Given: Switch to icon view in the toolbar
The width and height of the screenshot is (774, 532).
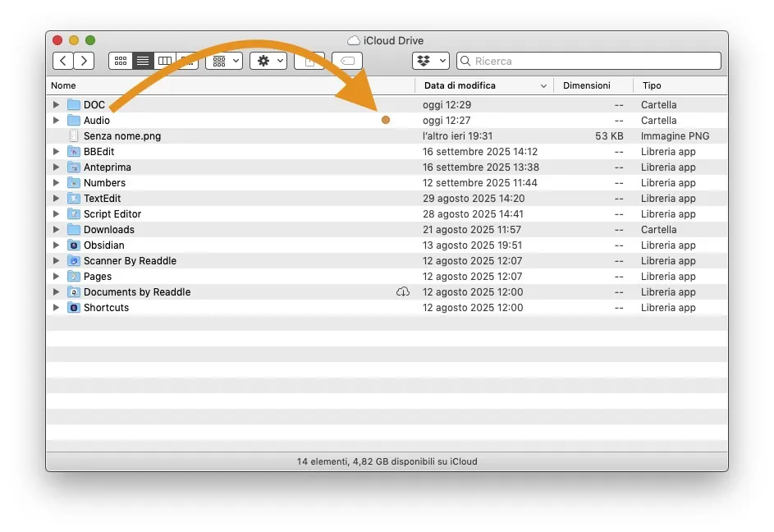Looking at the screenshot, I should 120,61.
